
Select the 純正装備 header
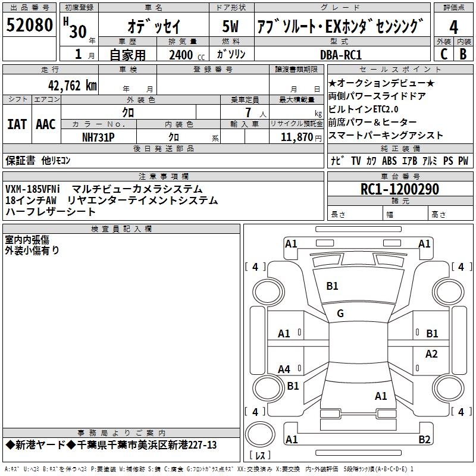click(x=400, y=148)
